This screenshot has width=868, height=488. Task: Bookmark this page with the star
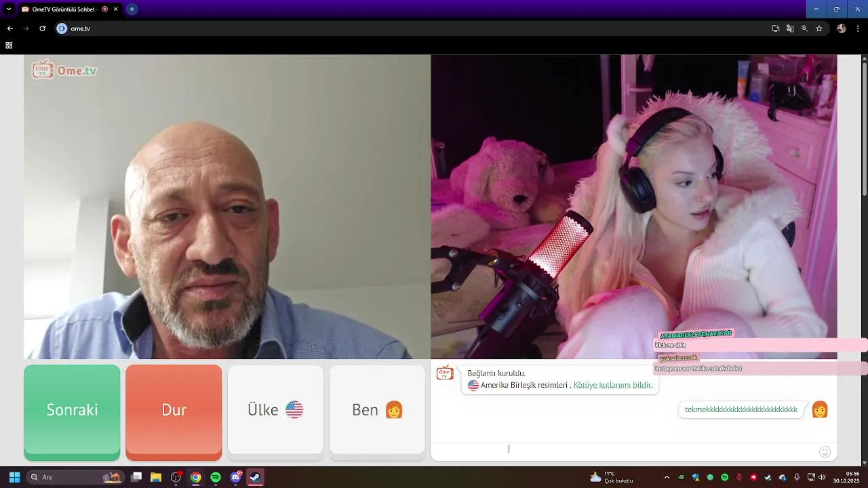819,28
